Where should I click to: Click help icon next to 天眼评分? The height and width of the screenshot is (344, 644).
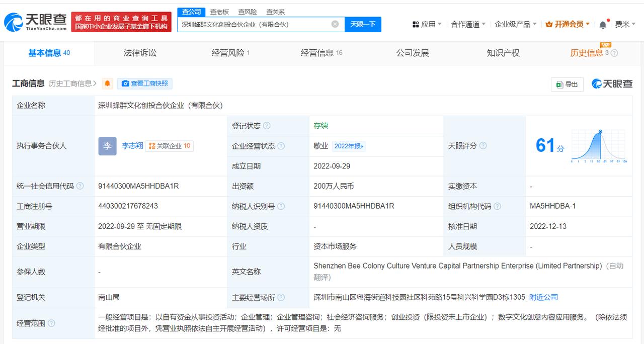(x=483, y=146)
